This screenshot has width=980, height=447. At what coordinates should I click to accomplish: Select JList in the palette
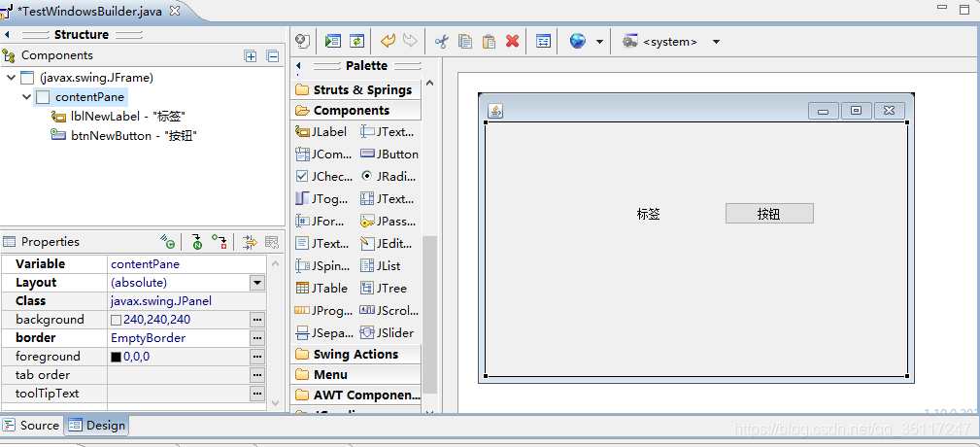tap(381, 265)
